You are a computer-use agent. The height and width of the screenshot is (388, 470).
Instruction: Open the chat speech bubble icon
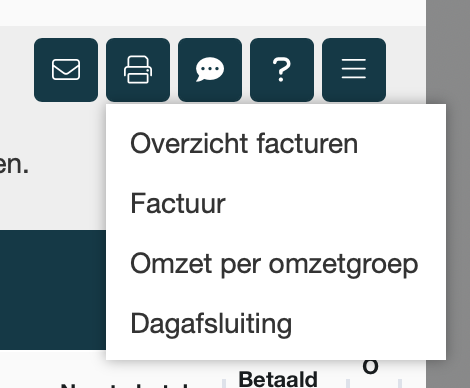[210, 70]
